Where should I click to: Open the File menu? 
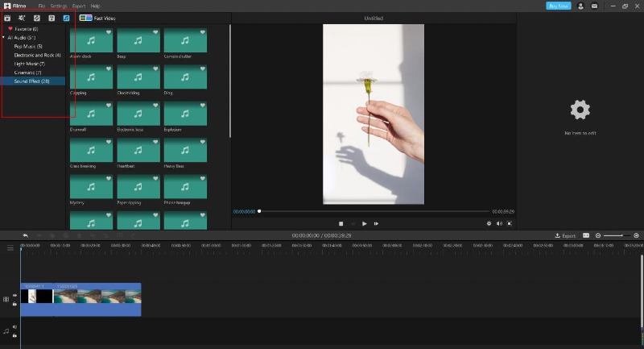42,6
